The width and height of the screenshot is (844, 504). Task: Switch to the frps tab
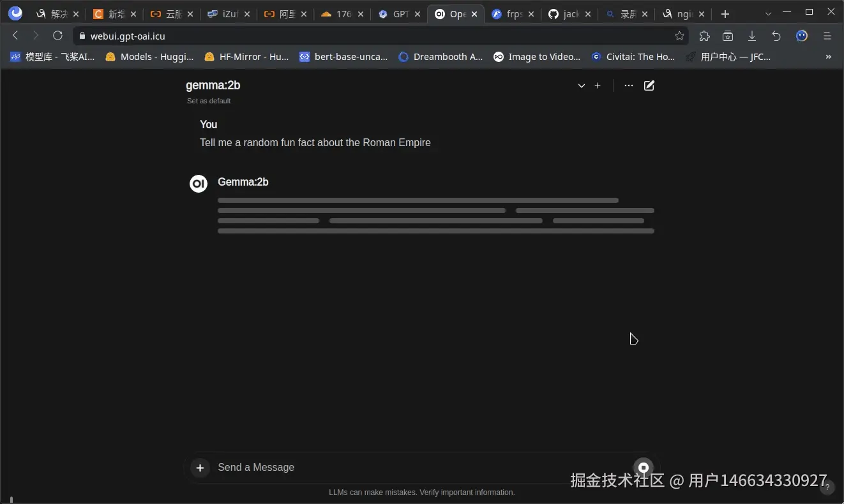(514, 14)
